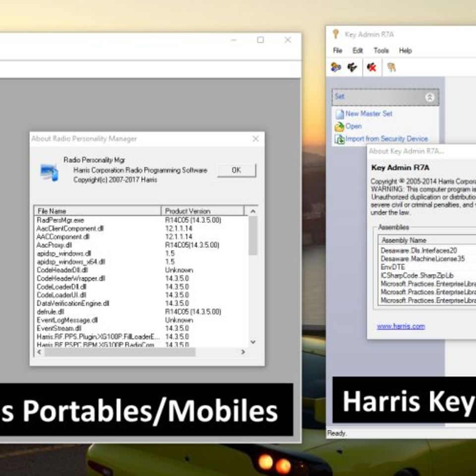Click the OK button in About Radio Personality Manager
Image resolution: width=476 pixels, height=476 pixels.
tap(236, 170)
